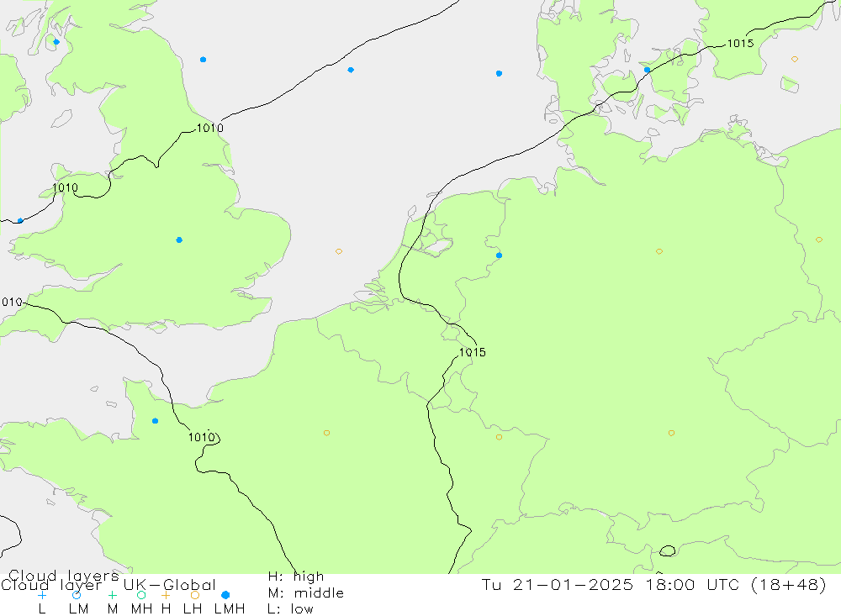Select the orange marker over eastern France
The image size is (841, 616).
click(500, 438)
